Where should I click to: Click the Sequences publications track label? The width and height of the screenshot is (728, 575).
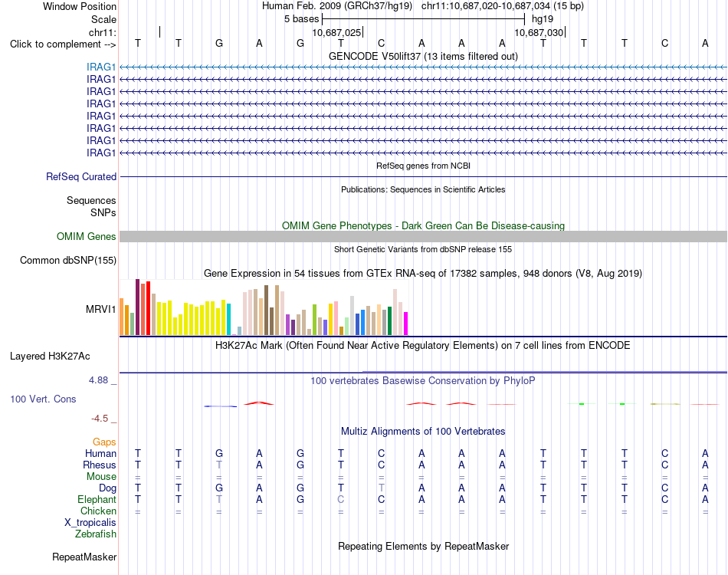91,201
